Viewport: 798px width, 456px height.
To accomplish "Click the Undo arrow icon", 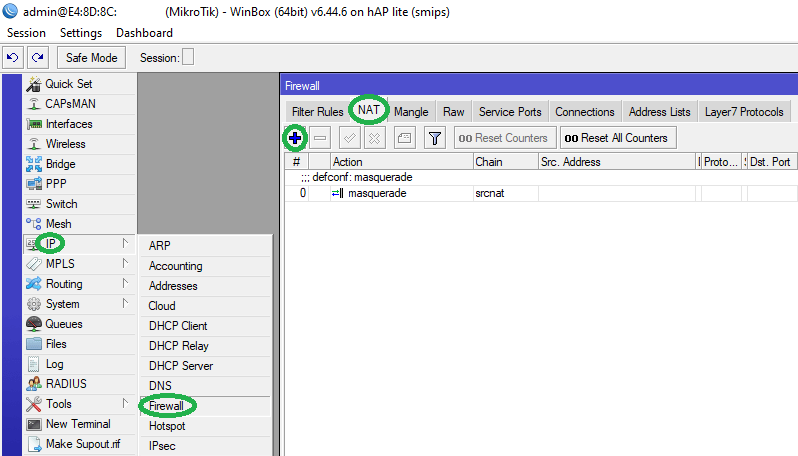I will [x=13, y=58].
